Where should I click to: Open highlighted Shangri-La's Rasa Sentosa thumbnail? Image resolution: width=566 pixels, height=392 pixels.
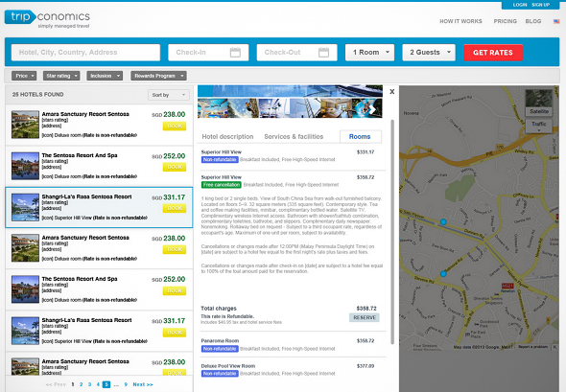[x=25, y=207]
